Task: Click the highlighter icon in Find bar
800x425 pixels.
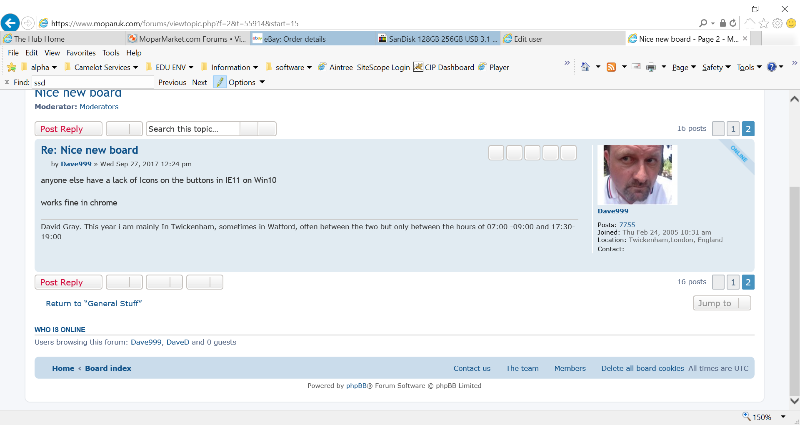Action: tap(220, 82)
